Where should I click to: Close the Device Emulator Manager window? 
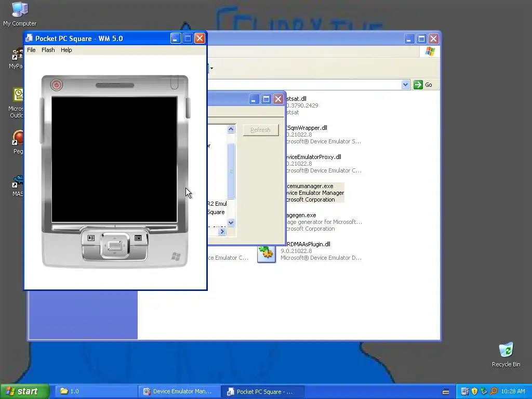pyautogui.click(x=278, y=99)
